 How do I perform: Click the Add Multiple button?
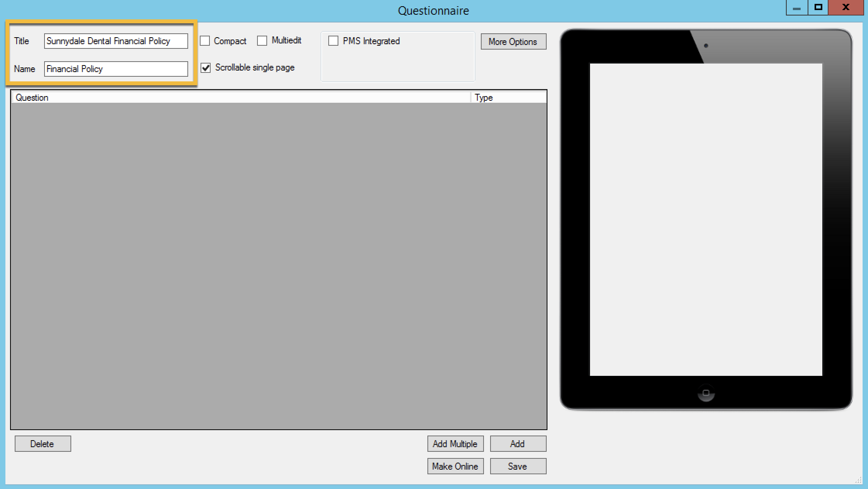point(455,444)
